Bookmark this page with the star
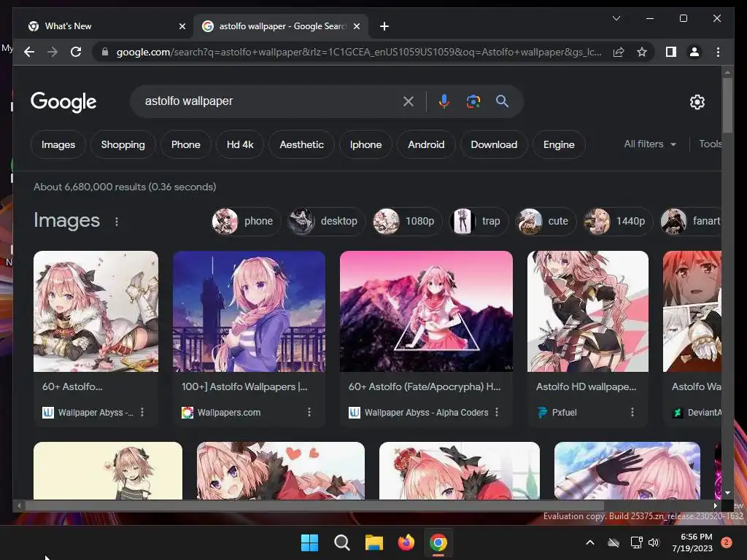 pyautogui.click(x=642, y=52)
